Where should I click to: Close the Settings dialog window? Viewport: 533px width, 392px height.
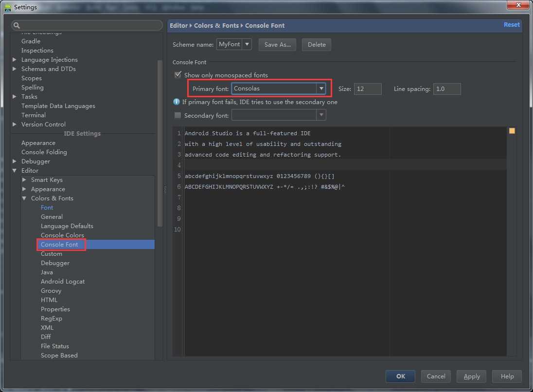(x=518, y=5)
